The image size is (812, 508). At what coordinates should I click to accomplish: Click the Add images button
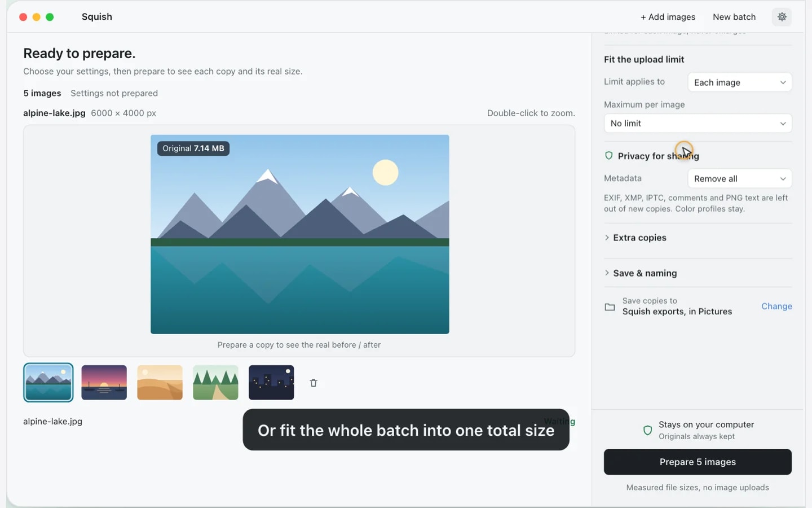(668, 17)
